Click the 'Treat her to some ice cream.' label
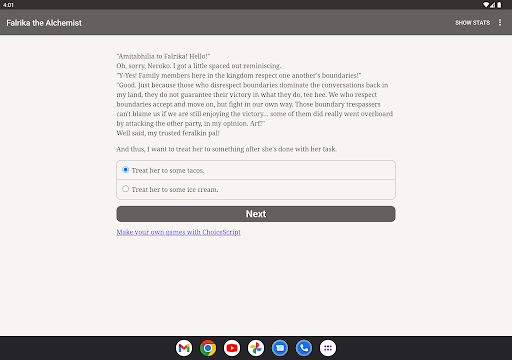512x360 pixels. click(x=175, y=189)
